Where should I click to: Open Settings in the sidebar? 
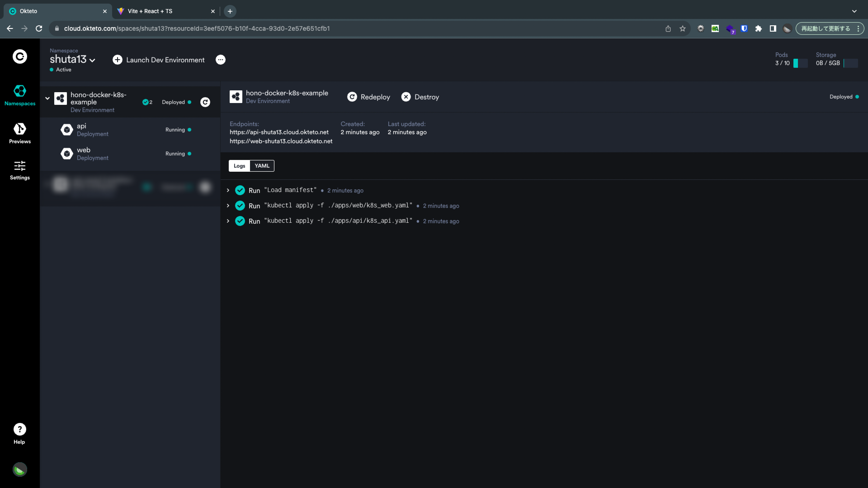[19, 170]
